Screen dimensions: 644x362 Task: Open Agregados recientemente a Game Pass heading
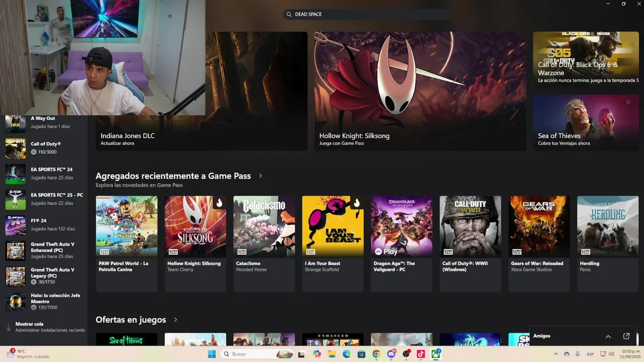[x=173, y=176]
